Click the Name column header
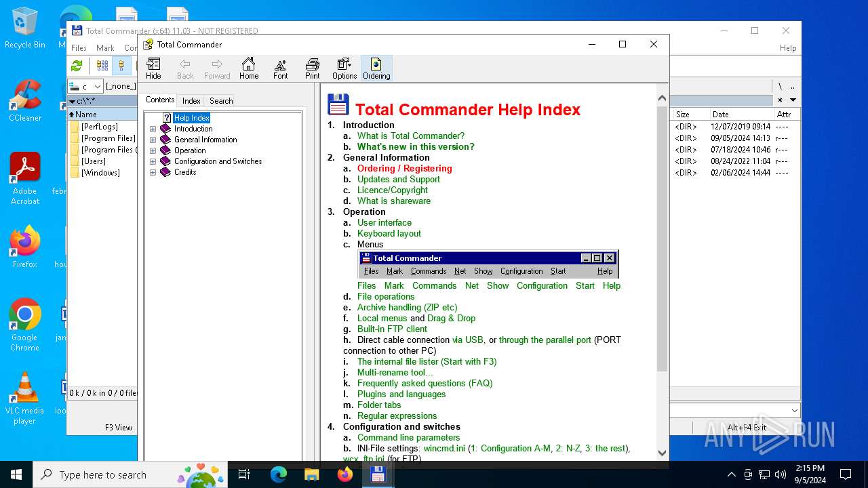This screenshot has height=488, width=868. (x=102, y=115)
